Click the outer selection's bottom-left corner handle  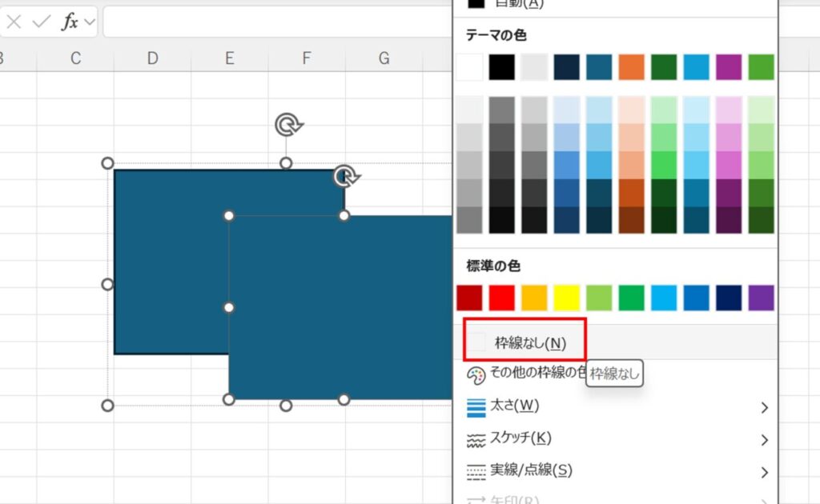click(107, 406)
